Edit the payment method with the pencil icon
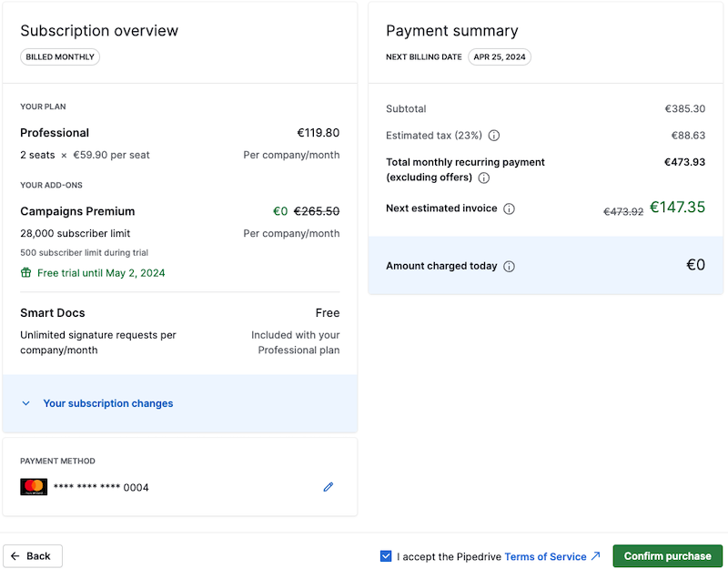Viewport: 728px width, 569px height. (x=328, y=487)
